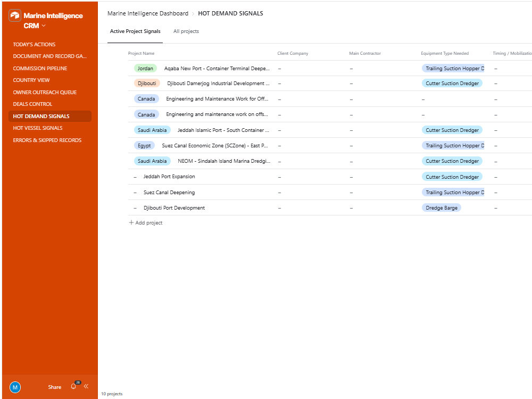The width and height of the screenshot is (532, 399).
Task: Open Suez Canal Deepening project
Action: pos(169,193)
